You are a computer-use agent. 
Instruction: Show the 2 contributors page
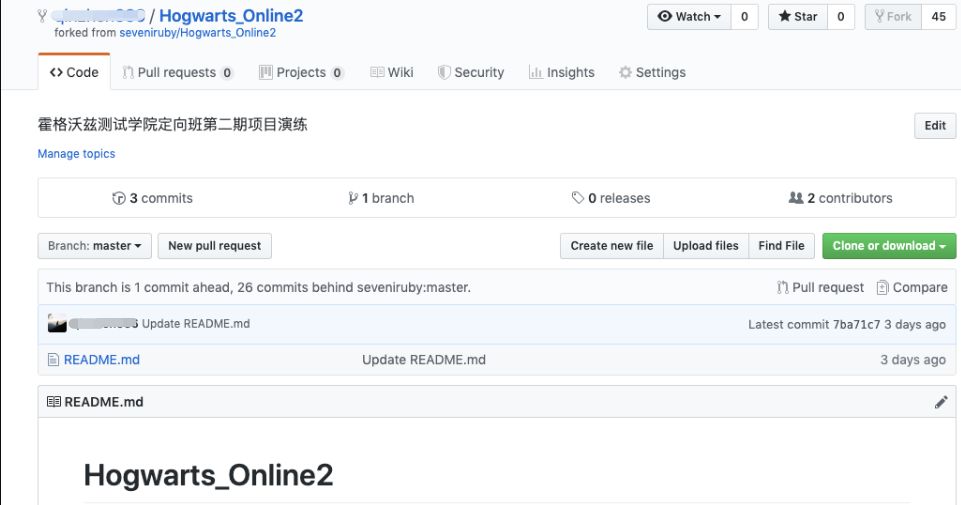[x=840, y=198]
